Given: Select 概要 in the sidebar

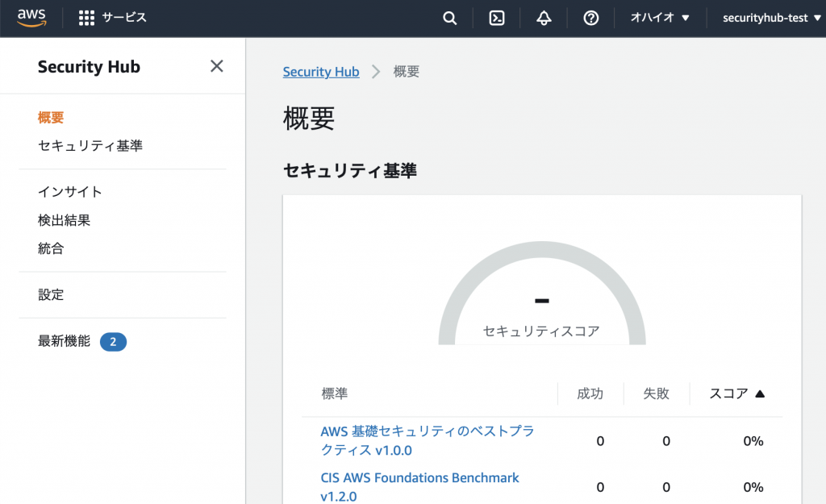Looking at the screenshot, I should tap(51, 118).
